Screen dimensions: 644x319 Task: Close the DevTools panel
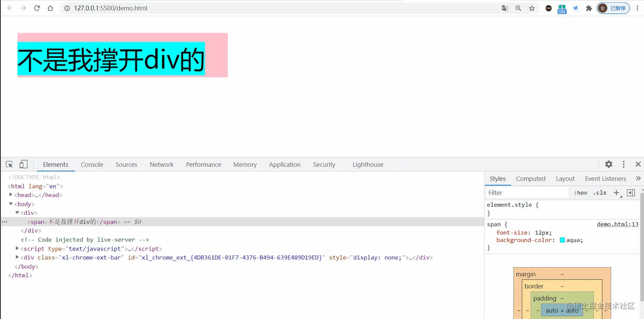point(638,164)
